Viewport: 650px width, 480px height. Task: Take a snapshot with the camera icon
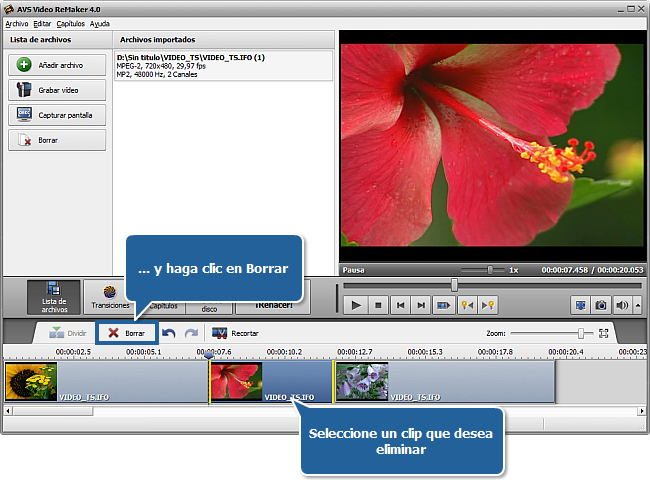pos(602,305)
